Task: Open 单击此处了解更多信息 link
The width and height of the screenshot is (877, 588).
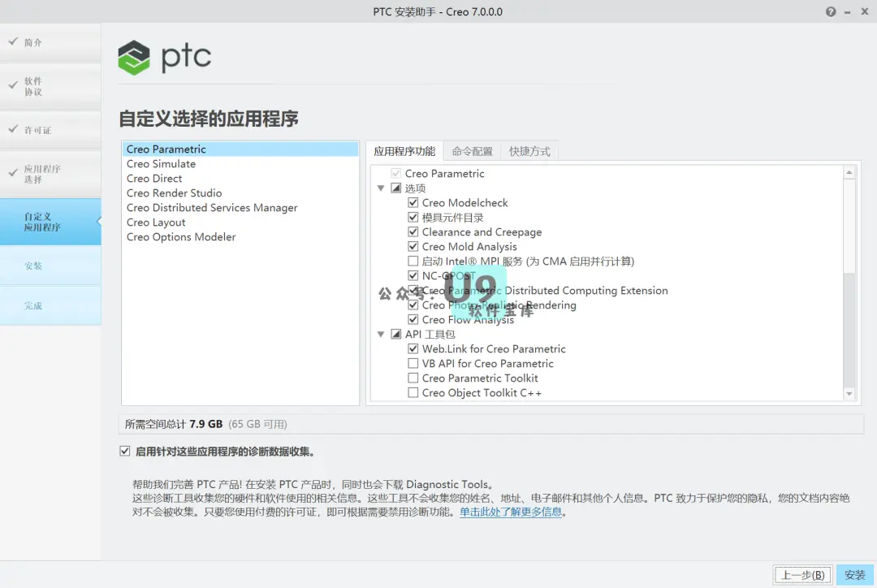Action: click(x=511, y=512)
